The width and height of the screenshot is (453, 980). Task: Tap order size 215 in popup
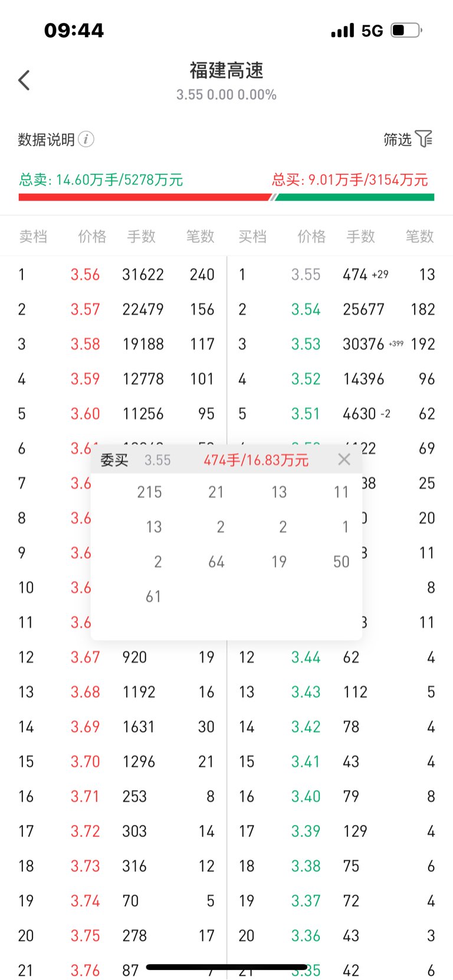coord(150,492)
